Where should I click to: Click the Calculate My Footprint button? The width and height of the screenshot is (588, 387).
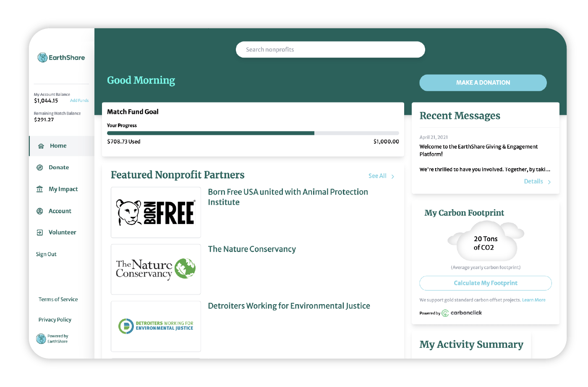486,283
